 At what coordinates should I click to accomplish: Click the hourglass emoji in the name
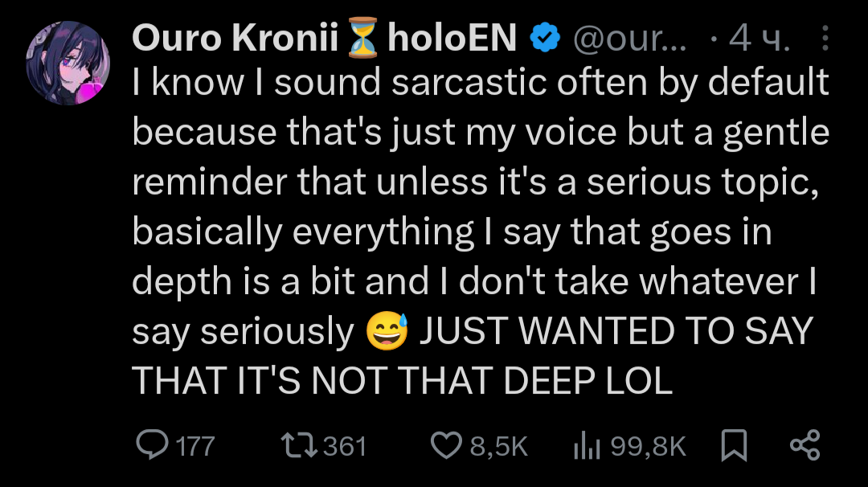point(364,38)
